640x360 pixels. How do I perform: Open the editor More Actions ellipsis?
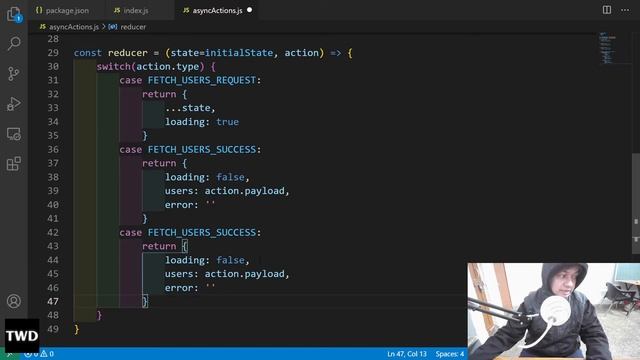click(625, 10)
